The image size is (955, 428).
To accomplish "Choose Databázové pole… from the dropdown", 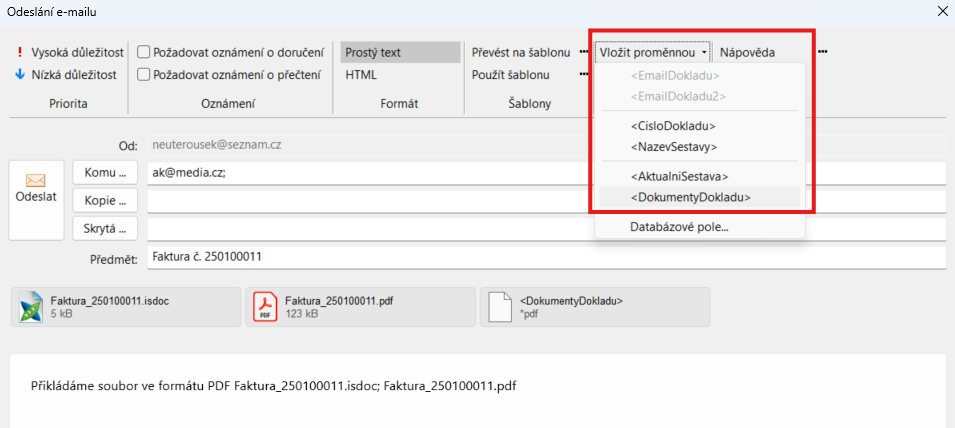I will click(x=679, y=227).
